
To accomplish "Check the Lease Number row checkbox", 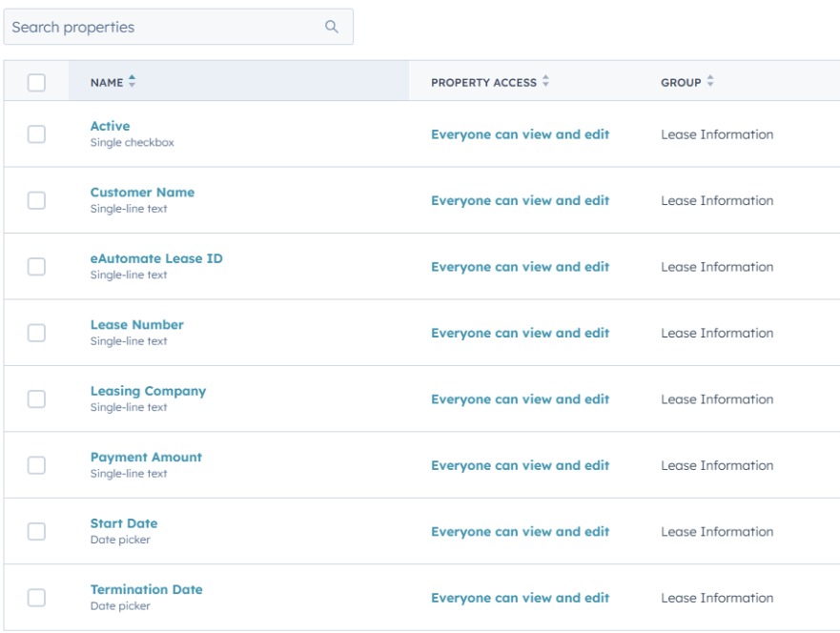I will coord(36,333).
